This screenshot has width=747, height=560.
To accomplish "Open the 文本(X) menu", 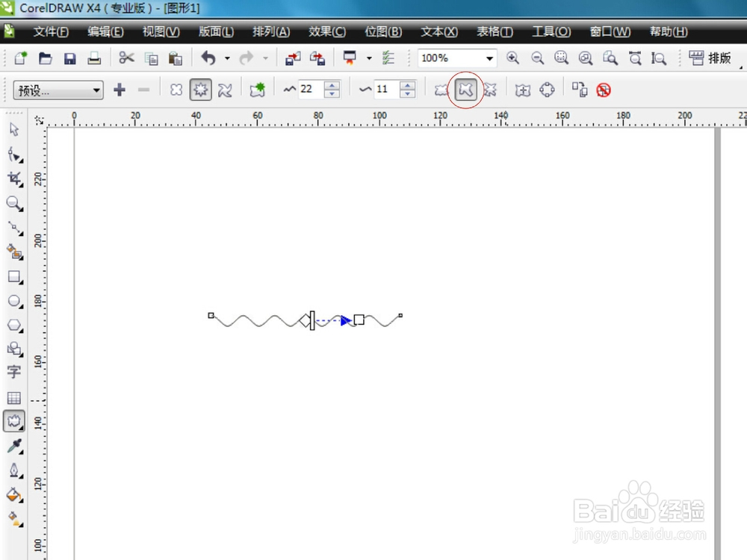I will (x=439, y=31).
